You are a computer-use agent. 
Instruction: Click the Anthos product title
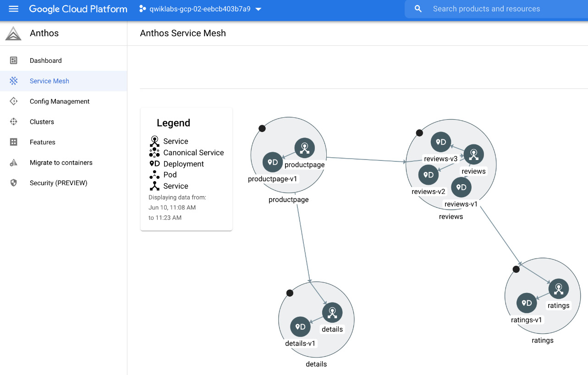point(44,33)
